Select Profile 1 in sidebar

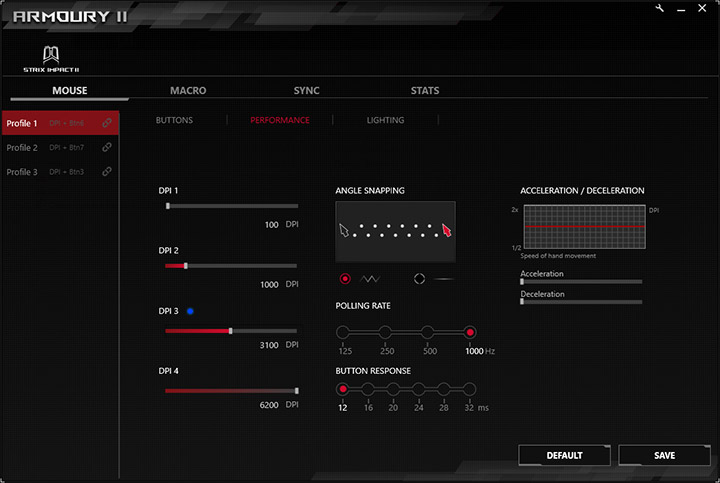[x=60, y=123]
